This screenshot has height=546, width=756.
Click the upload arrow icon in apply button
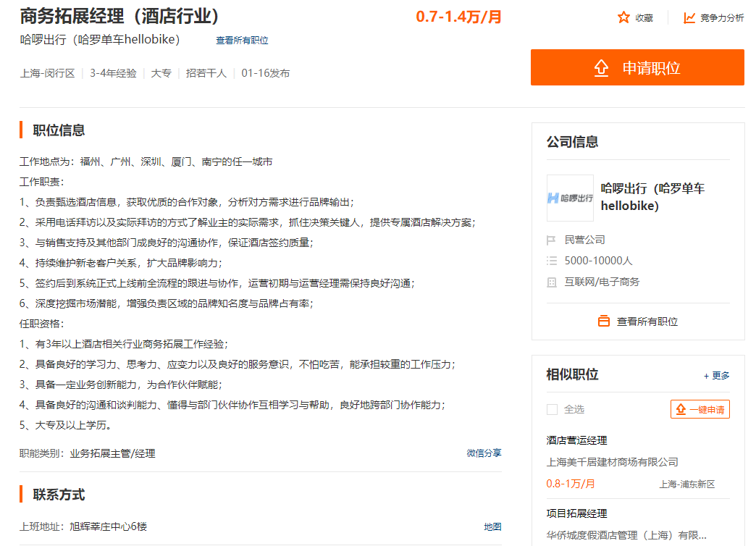coord(601,68)
